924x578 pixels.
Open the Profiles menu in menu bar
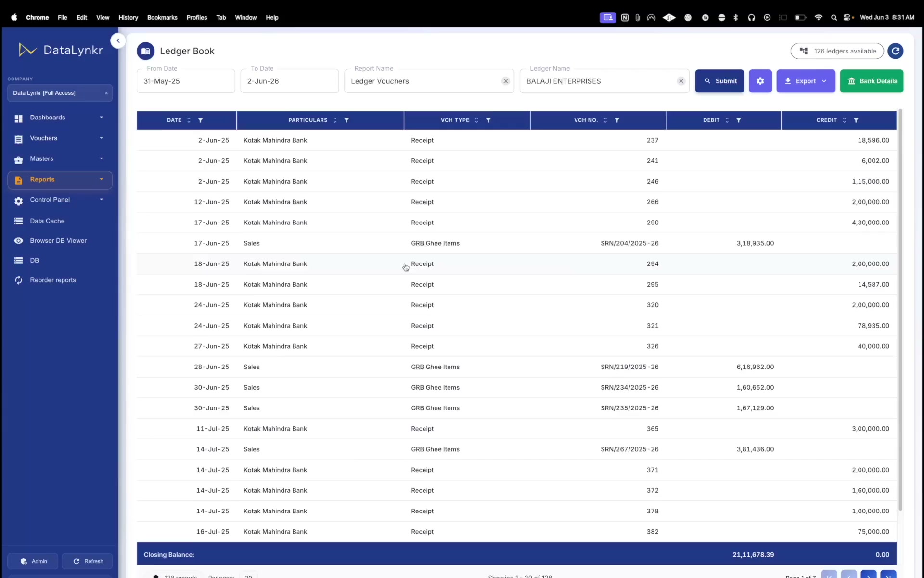pos(197,18)
